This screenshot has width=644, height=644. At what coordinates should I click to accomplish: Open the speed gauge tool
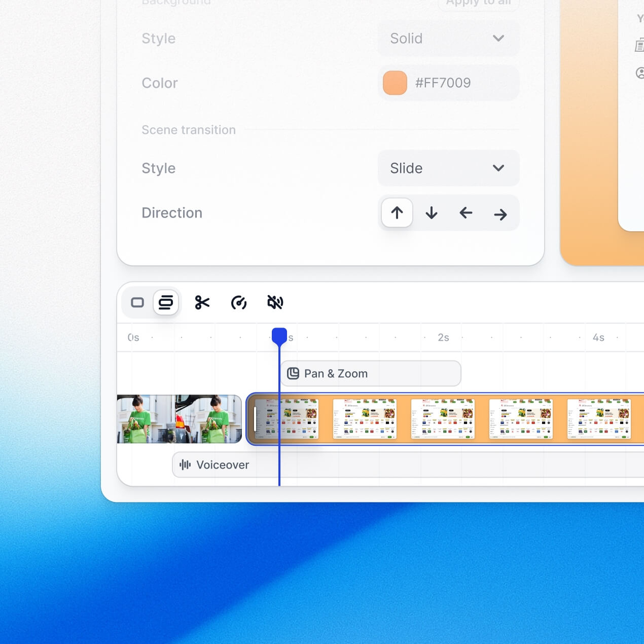point(239,303)
